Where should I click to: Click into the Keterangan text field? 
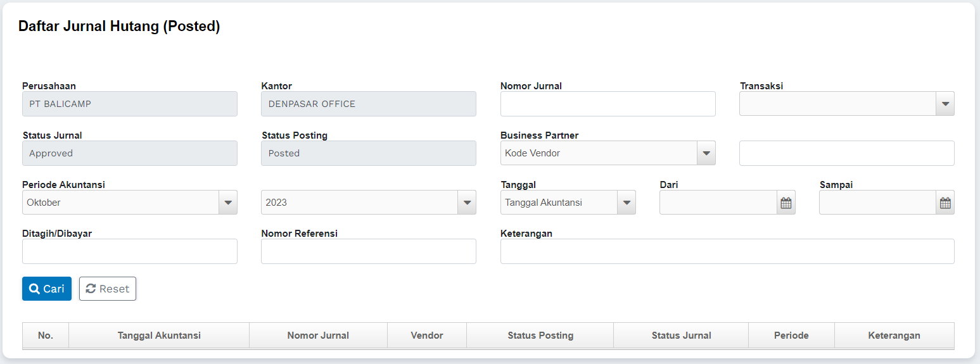[x=727, y=251]
